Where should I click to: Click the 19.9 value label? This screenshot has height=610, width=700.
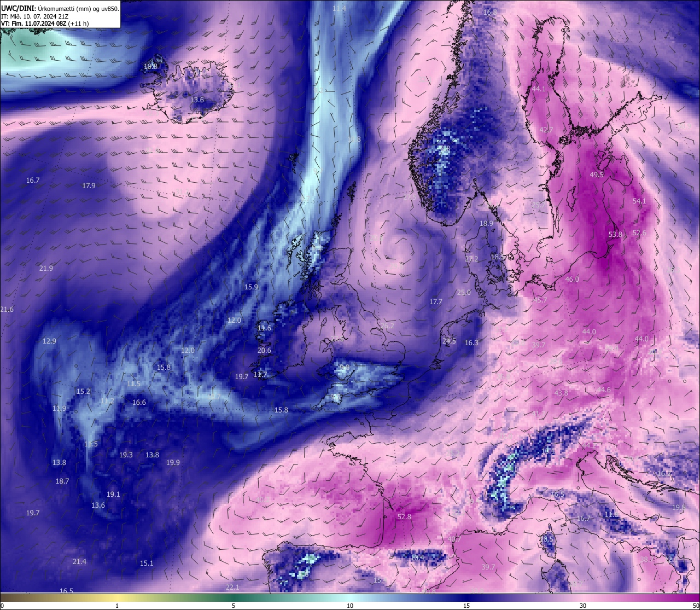click(x=173, y=462)
